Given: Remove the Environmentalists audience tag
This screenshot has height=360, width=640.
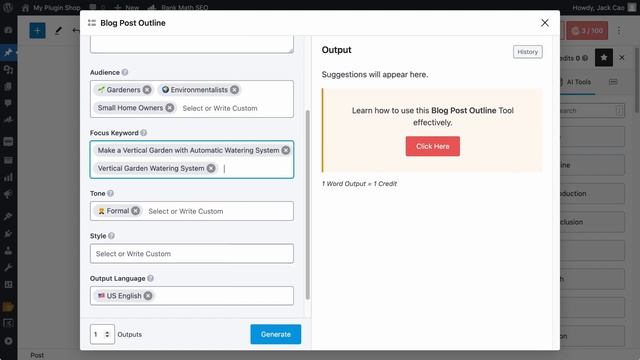Looking at the screenshot, I should (x=234, y=90).
